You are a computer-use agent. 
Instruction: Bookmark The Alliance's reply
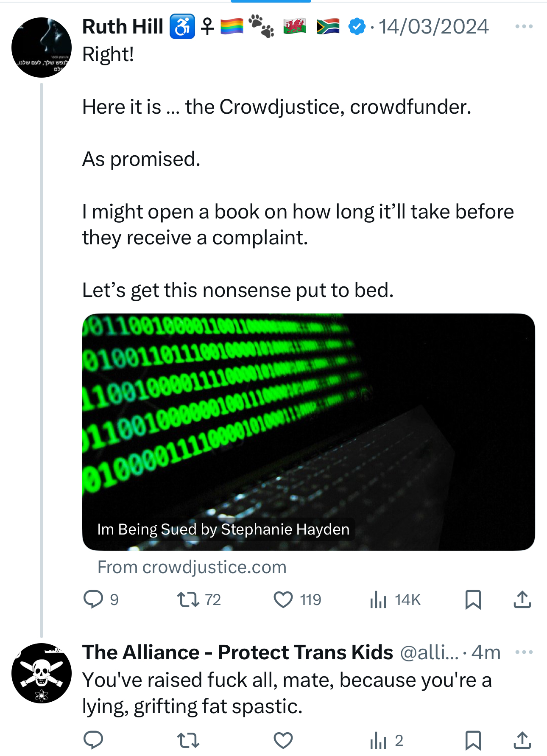[x=473, y=740]
